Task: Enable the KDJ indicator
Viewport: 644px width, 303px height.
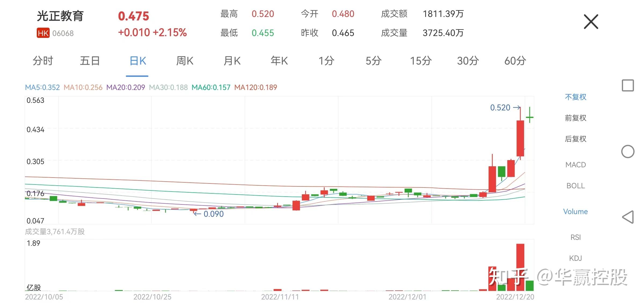Action: (575, 258)
